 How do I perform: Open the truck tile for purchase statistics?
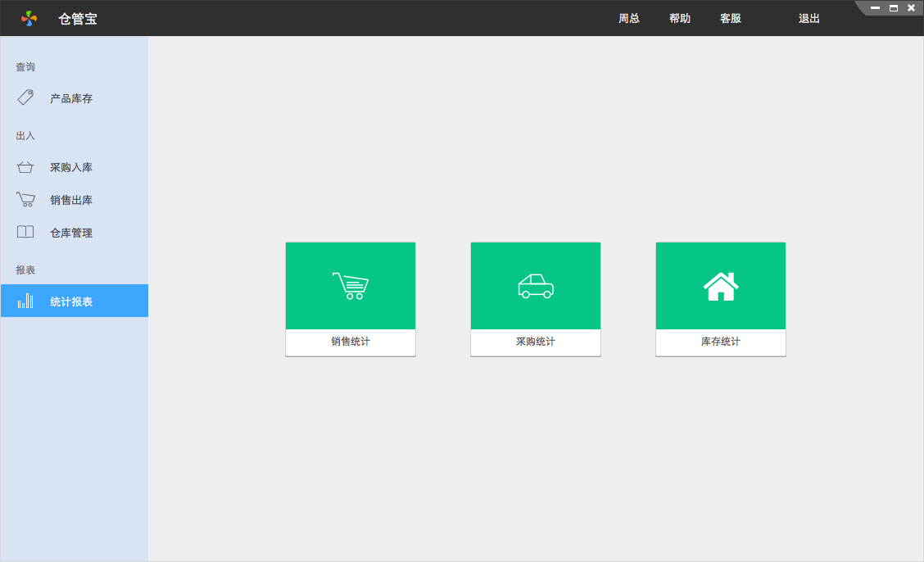click(536, 286)
